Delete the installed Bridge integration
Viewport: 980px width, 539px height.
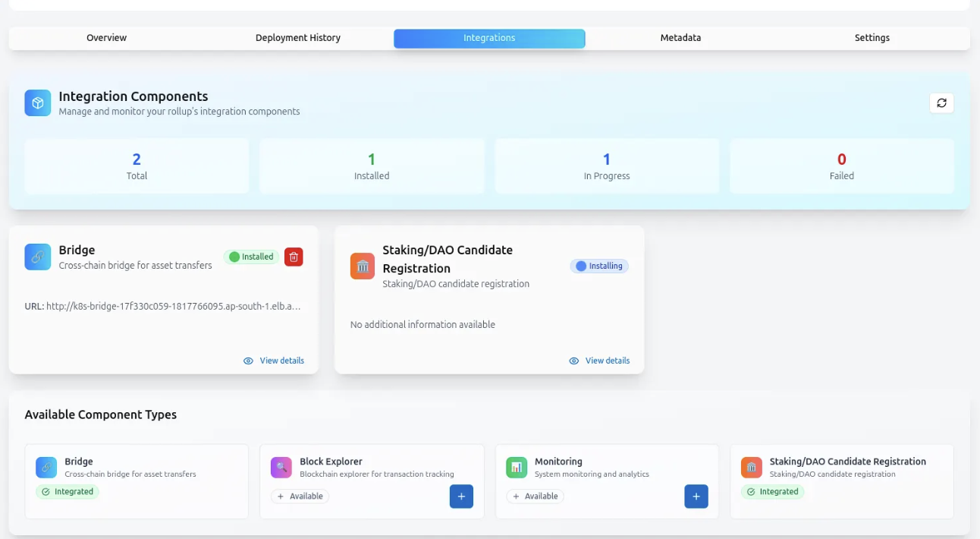click(294, 257)
